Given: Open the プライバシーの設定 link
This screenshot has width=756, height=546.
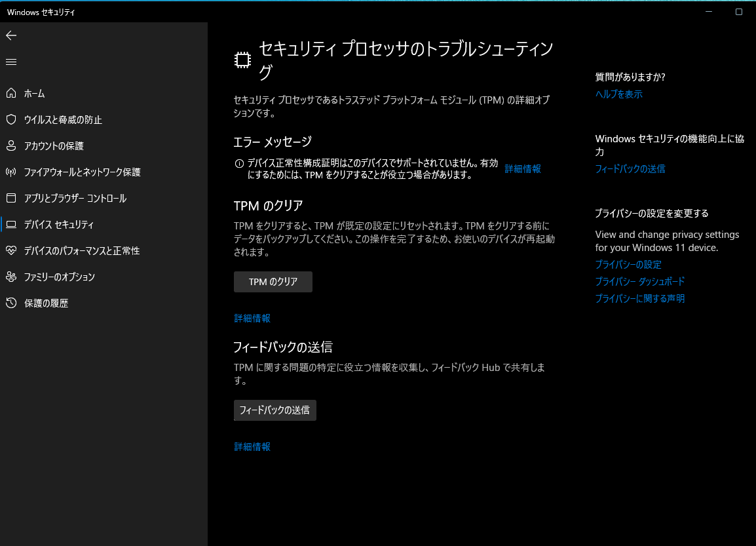Looking at the screenshot, I should tap(627, 264).
